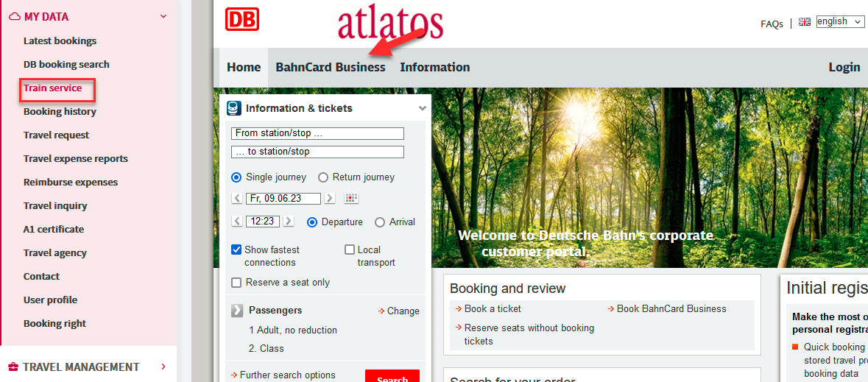Image resolution: width=868 pixels, height=382 pixels.
Task: Select Single journey radio button
Action: 236,177
